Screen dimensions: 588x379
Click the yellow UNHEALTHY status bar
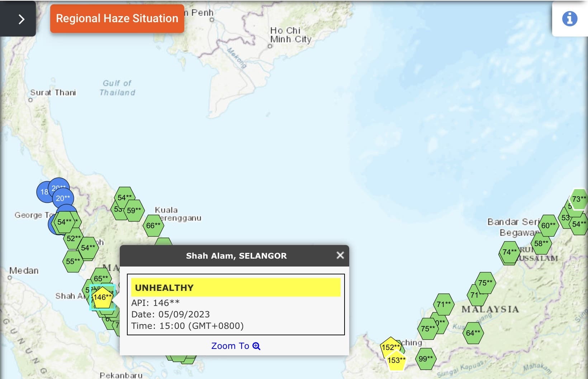pyautogui.click(x=236, y=287)
